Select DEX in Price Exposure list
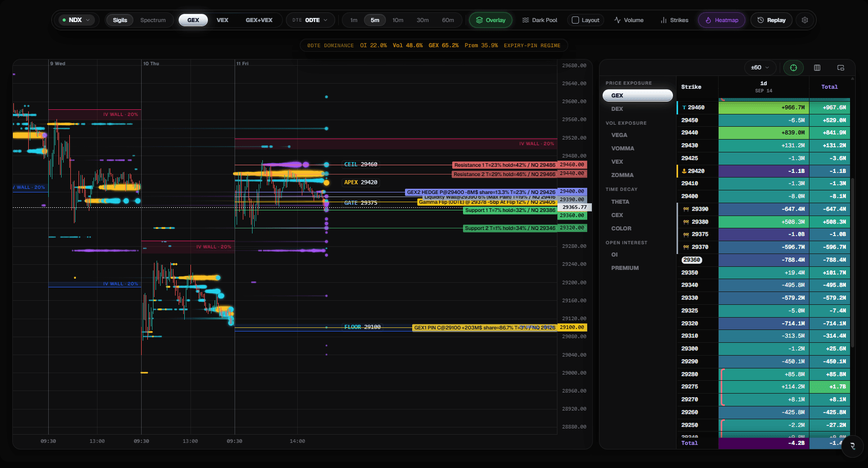 tap(617, 109)
